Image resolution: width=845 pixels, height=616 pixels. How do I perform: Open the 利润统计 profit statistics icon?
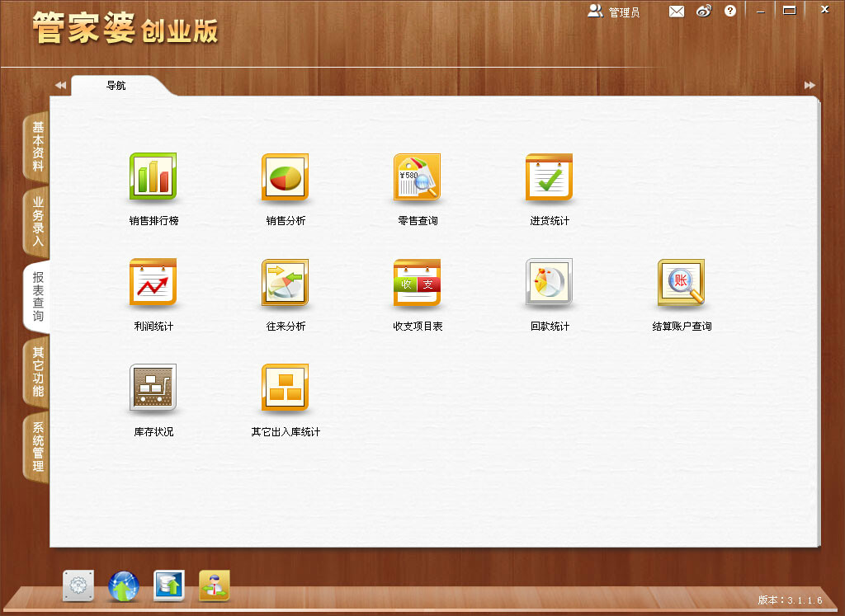[153, 283]
